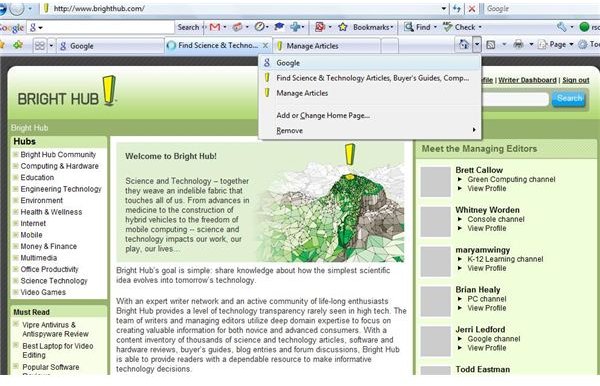This screenshot has width=600, height=386.
Task: Click K-12 Learning channel under maryamwingy
Action: (505, 259)
